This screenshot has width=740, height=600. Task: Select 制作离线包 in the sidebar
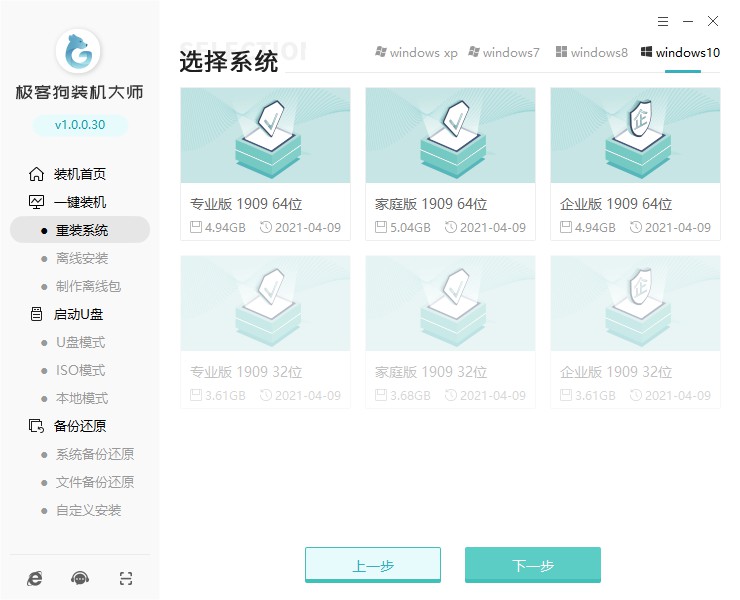click(x=88, y=286)
